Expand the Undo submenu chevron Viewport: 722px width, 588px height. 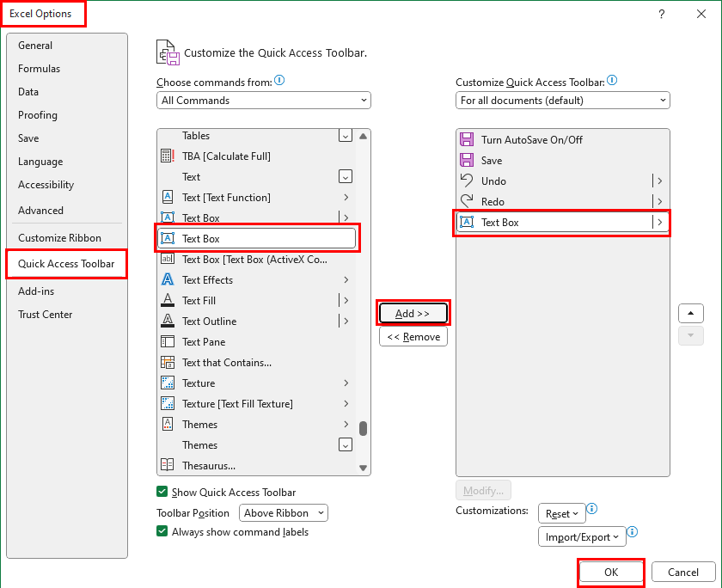[x=660, y=181]
